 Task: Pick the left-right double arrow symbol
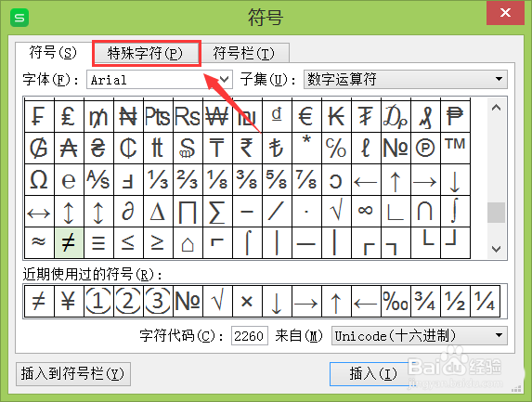39,212
